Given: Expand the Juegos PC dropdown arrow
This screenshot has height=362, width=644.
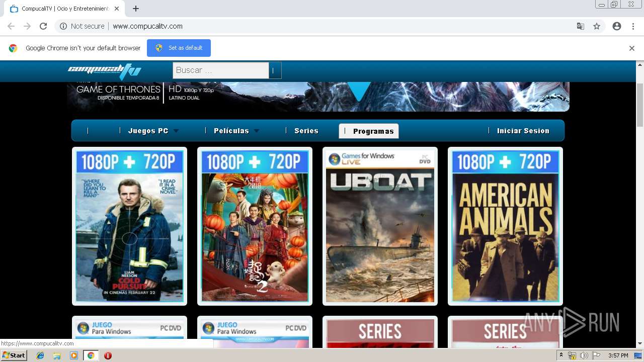Looking at the screenshot, I should pyautogui.click(x=176, y=131).
